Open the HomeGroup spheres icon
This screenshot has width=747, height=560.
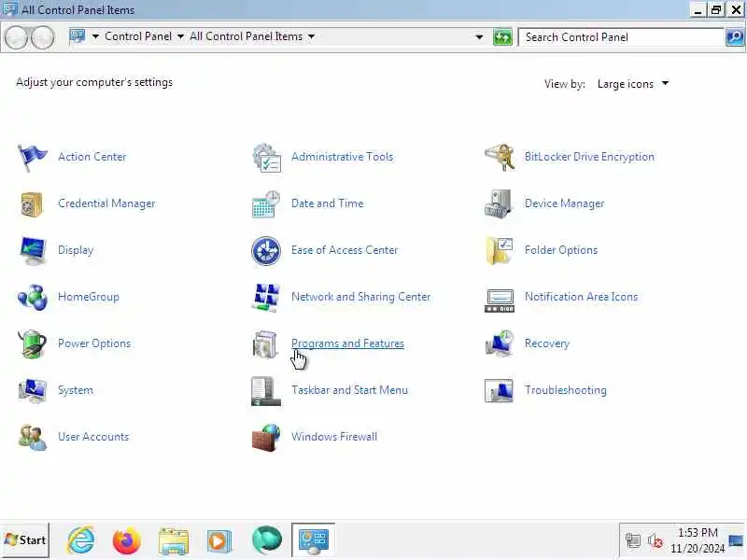(33, 297)
